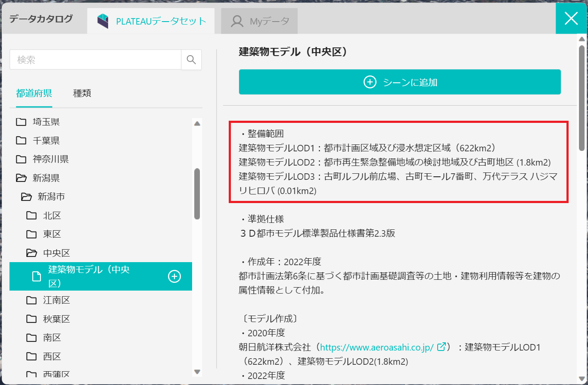Switch to the 種類 tab

pyautogui.click(x=82, y=93)
